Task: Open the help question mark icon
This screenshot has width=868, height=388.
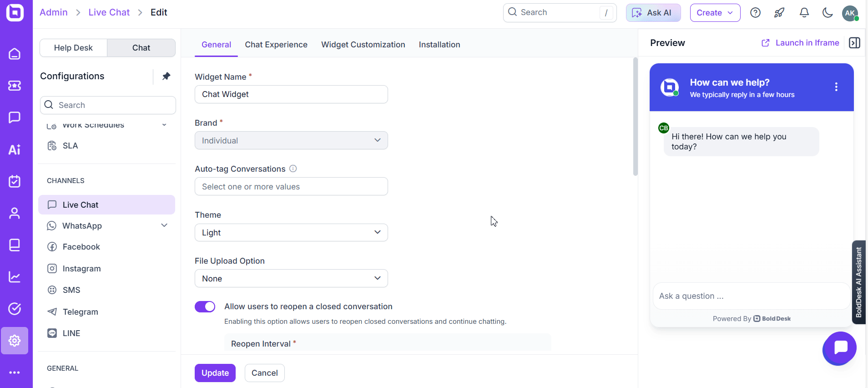Action: click(755, 13)
